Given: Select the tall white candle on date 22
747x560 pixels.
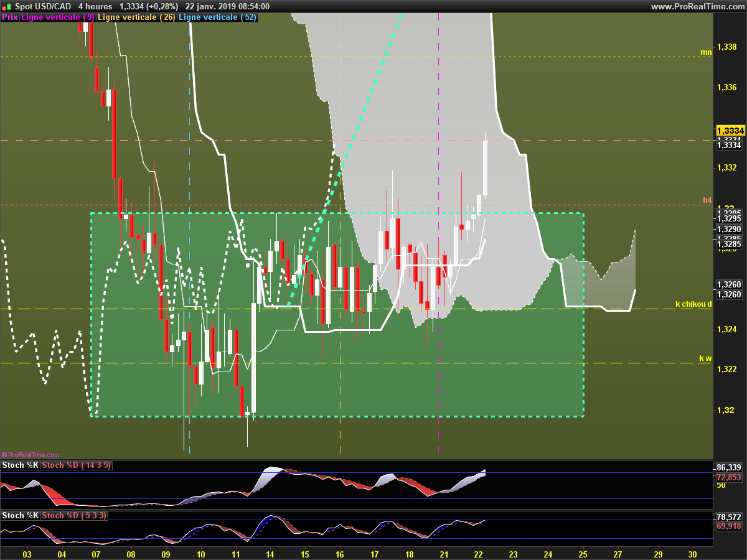Looking at the screenshot, I should click(x=486, y=168).
